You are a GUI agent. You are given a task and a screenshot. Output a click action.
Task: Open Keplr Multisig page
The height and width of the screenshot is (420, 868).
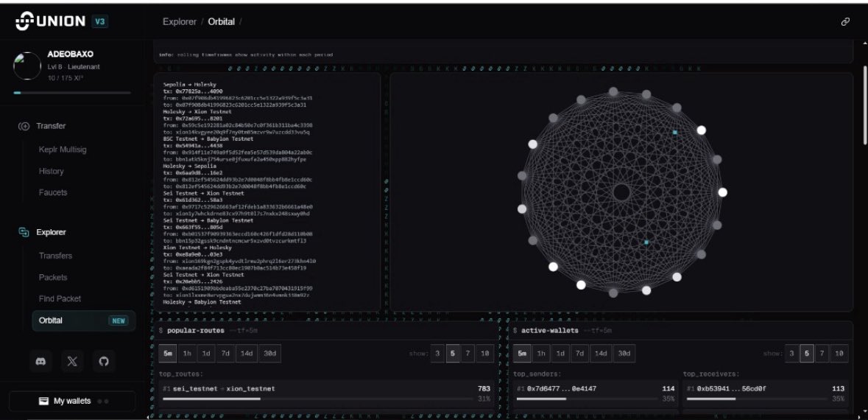(63, 150)
